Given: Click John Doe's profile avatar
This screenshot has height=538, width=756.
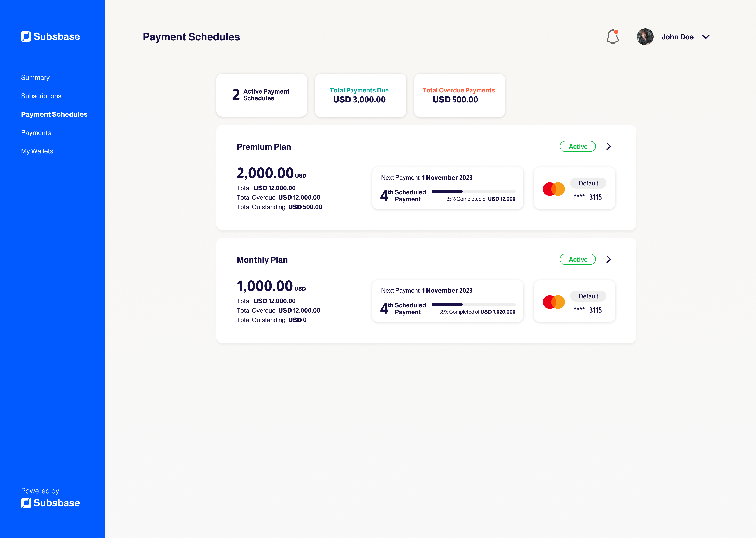Looking at the screenshot, I should 645,37.
